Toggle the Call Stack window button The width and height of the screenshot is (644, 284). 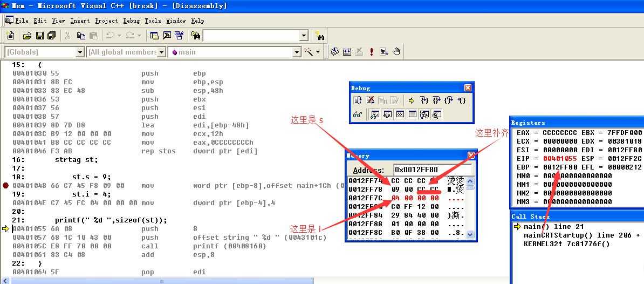point(424,114)
